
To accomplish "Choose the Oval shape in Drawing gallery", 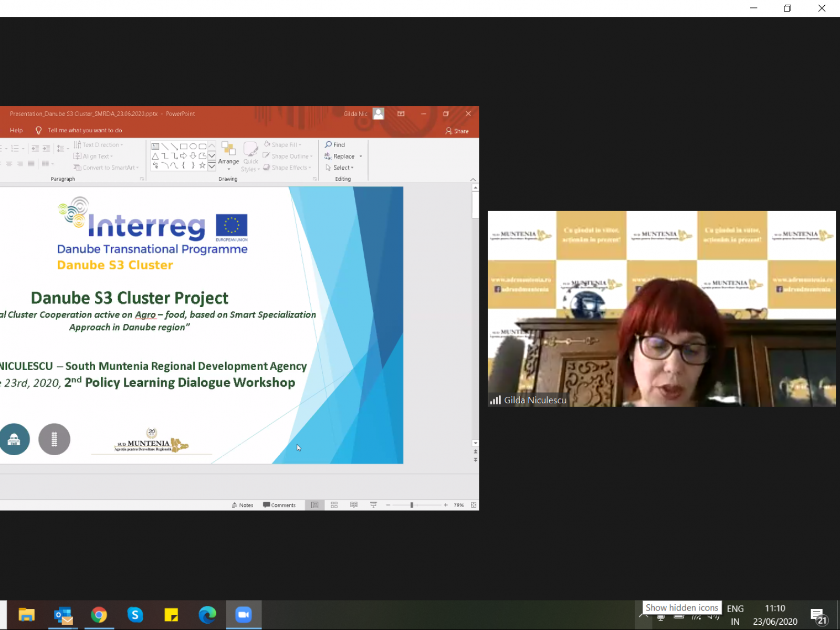I will (x=193, y=146).
